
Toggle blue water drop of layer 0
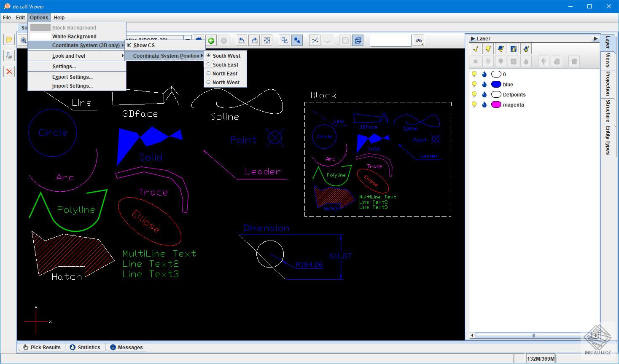[x=484, y=74]
